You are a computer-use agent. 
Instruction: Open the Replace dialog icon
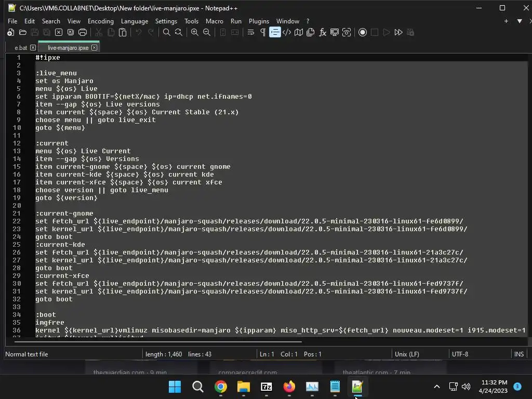179,32
